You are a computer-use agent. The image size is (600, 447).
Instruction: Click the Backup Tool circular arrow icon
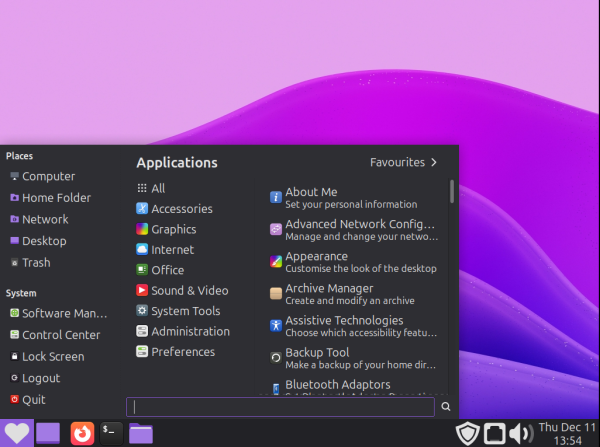coord(276,358)
